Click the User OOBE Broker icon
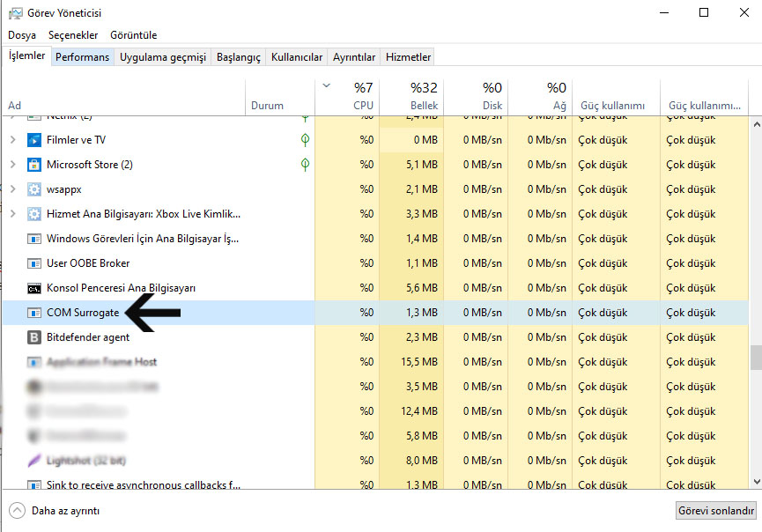Image resolution: width=762 pixels, height=532 pixels. (x=34, y=263)
